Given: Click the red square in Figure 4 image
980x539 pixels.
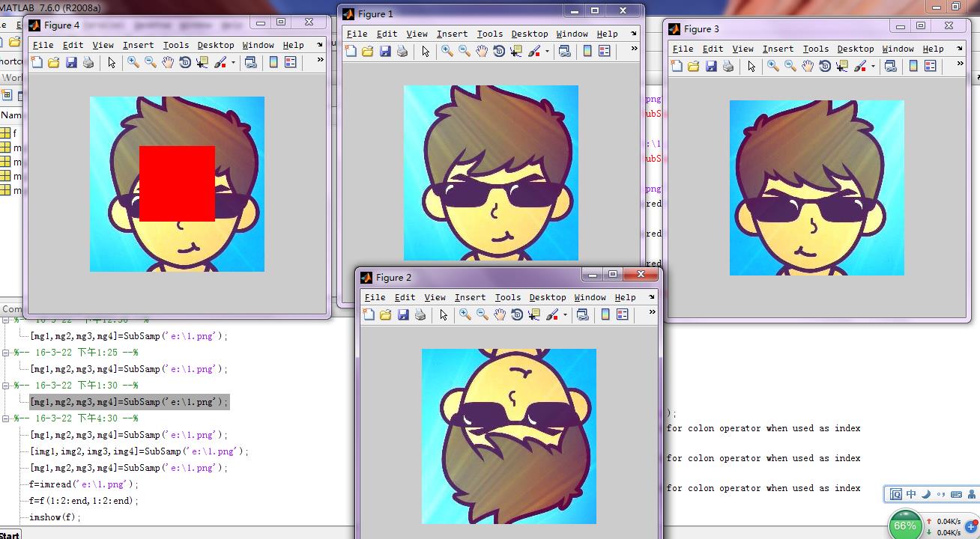Looking at the screenshot, I should coord(177,183).
